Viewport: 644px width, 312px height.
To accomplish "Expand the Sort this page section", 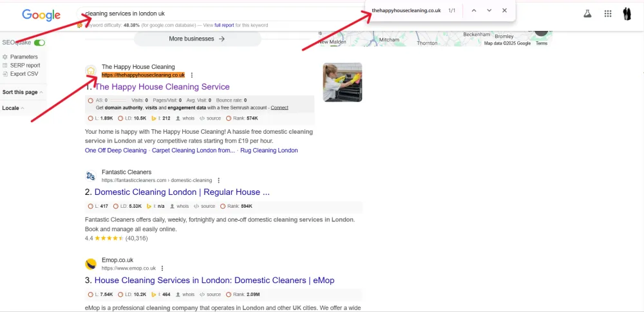I will 23,93.
